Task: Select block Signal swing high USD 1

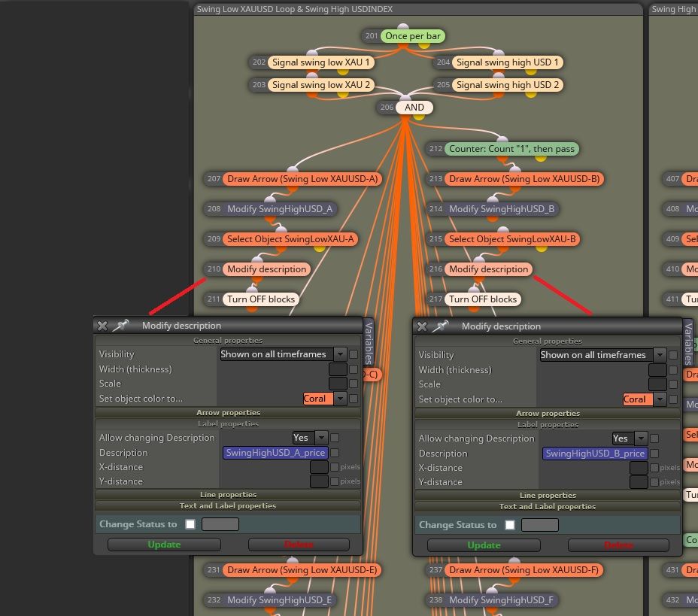Action: 508,62
